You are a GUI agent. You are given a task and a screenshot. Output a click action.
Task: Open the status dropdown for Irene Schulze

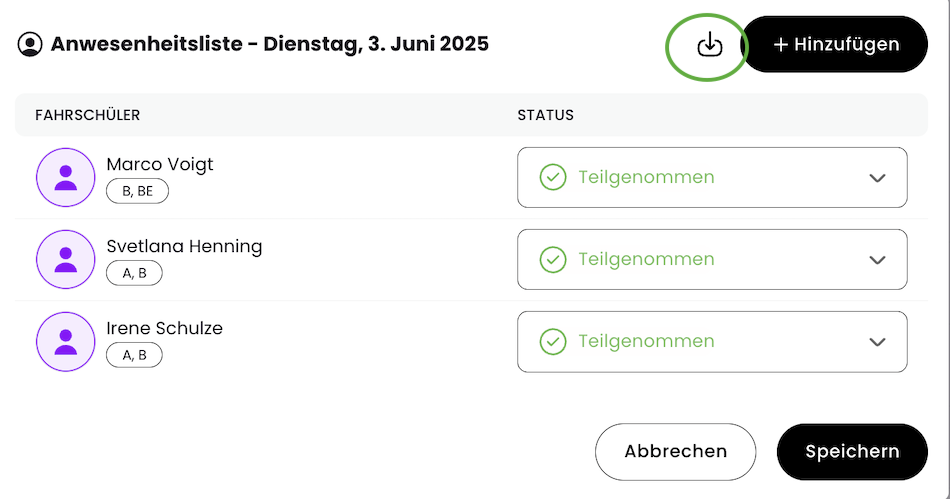[712, 342]
